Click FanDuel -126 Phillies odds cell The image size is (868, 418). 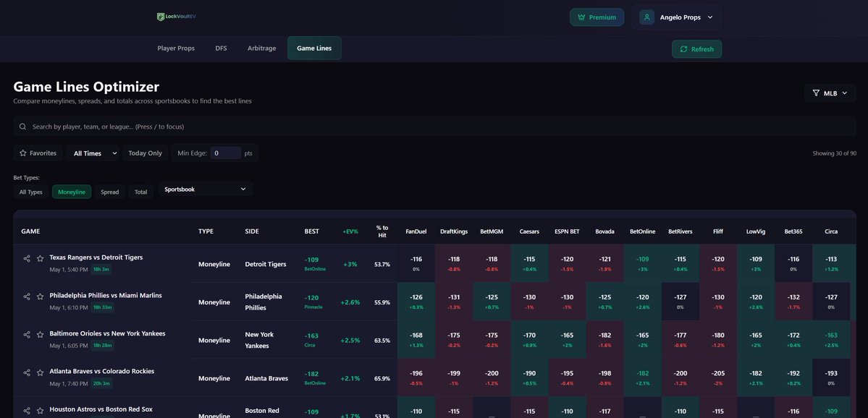coord(416,302)
